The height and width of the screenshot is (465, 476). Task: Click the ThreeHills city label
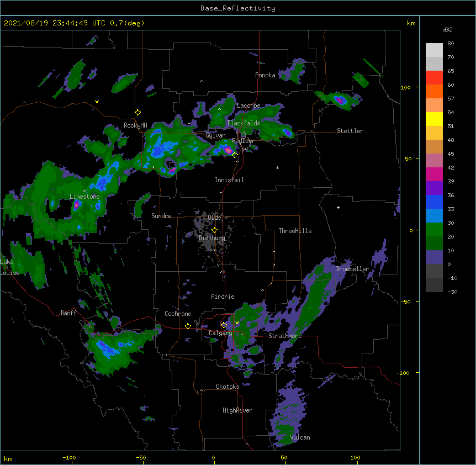pyautogui.click(x=295, y=231)
